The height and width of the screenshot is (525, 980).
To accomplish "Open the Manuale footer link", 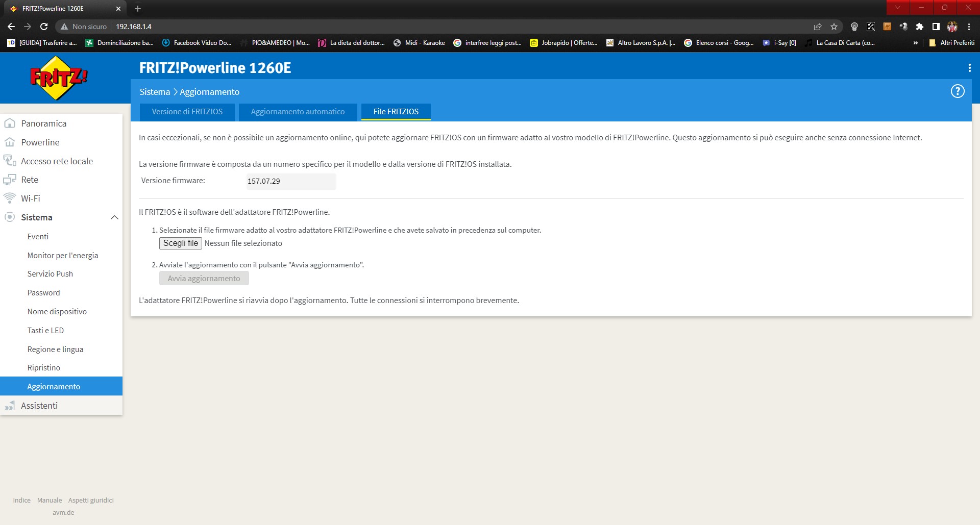I will (x=50, y=501).
